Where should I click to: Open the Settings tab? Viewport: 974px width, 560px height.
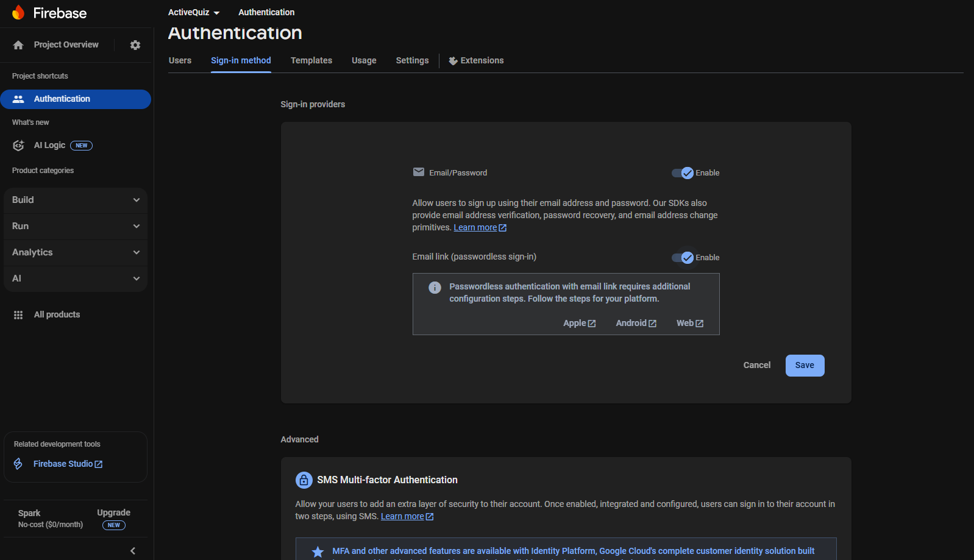click(412, 60)
